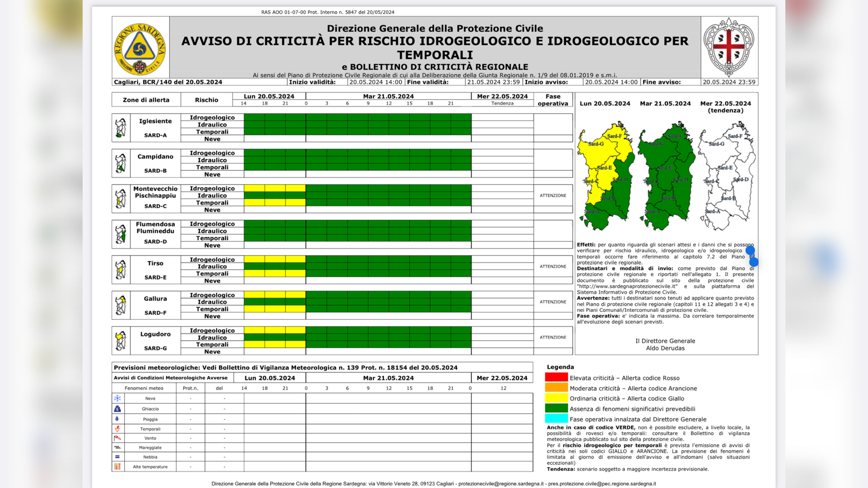The width and height of the screenshot is (868, 488).
Task: Click 'Idrogeologico' label in the Gallura row
Action: (212, 295)
